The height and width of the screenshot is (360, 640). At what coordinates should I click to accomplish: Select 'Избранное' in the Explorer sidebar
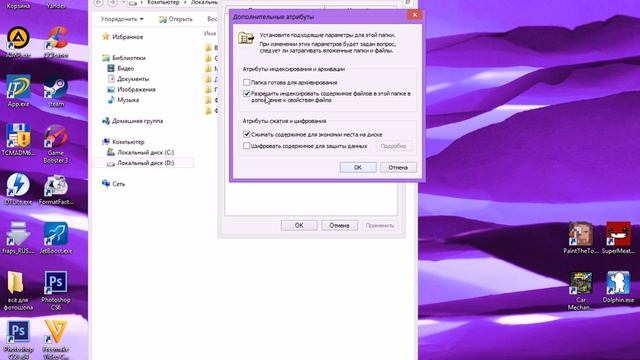[x=127, y=37]
